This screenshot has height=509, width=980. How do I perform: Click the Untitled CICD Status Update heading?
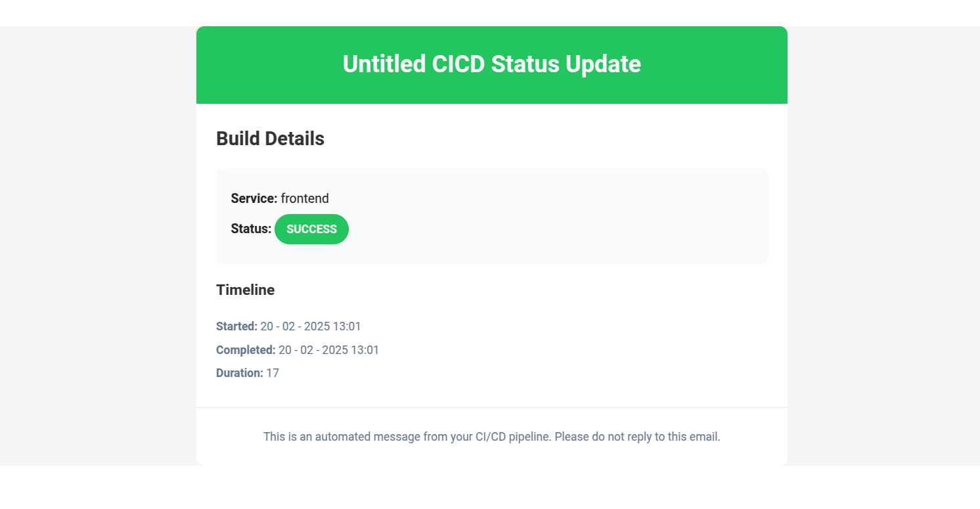point(491,64)
